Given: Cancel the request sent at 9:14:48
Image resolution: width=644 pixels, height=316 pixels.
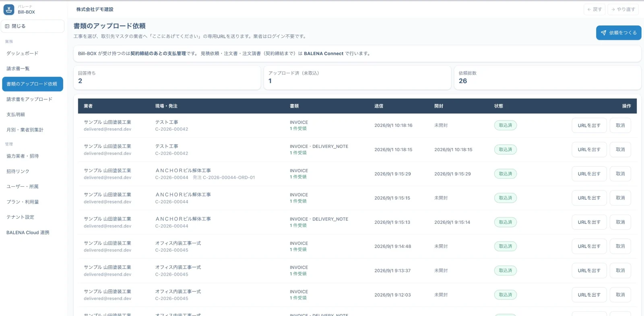Looking at the screenshot, I should click(x=620, y=246).
